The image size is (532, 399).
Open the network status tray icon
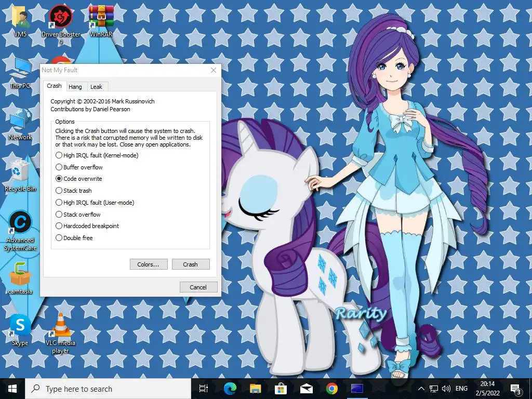(434, 389)
